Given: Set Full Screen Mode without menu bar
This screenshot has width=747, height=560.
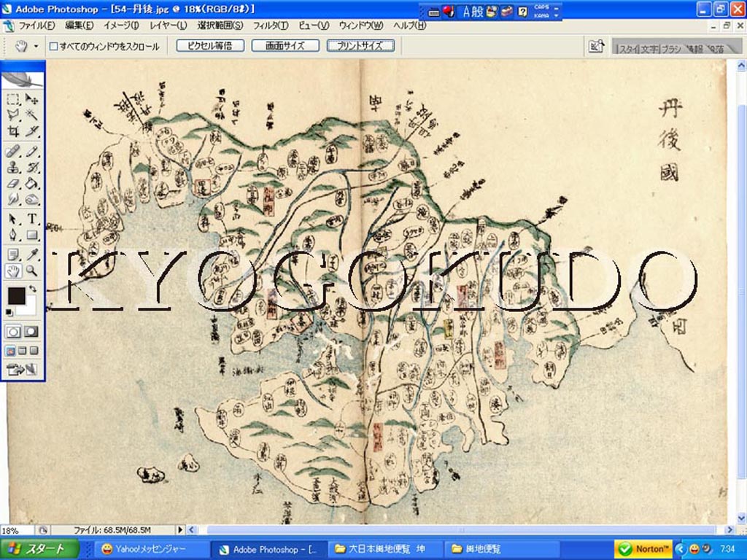Looking at the screenshot, I should click(34, 351).
